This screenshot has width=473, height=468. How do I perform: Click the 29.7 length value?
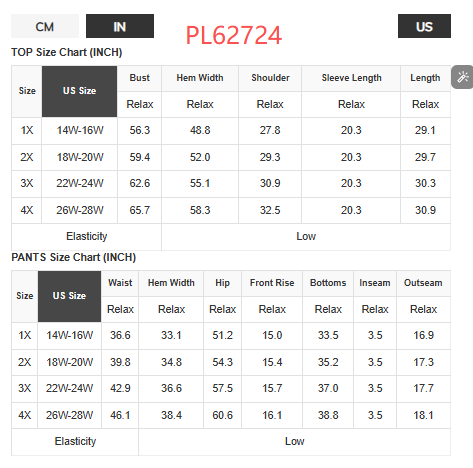pyautogui.click(x=425, y=157)
